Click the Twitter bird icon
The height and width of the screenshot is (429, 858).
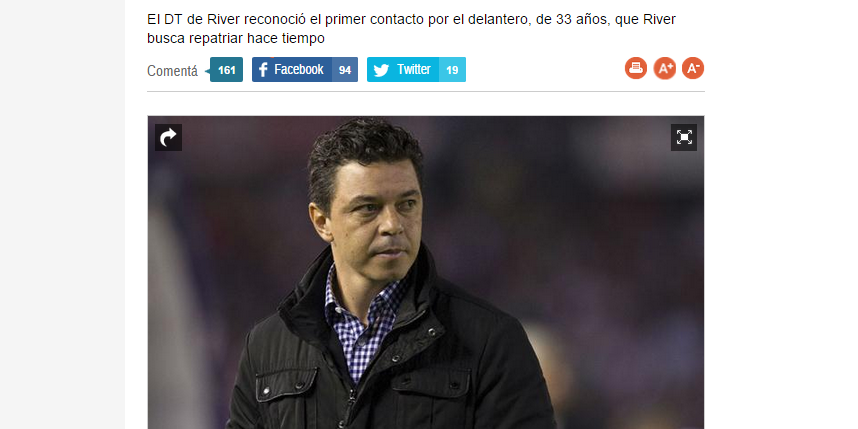(x=381, y=70)
